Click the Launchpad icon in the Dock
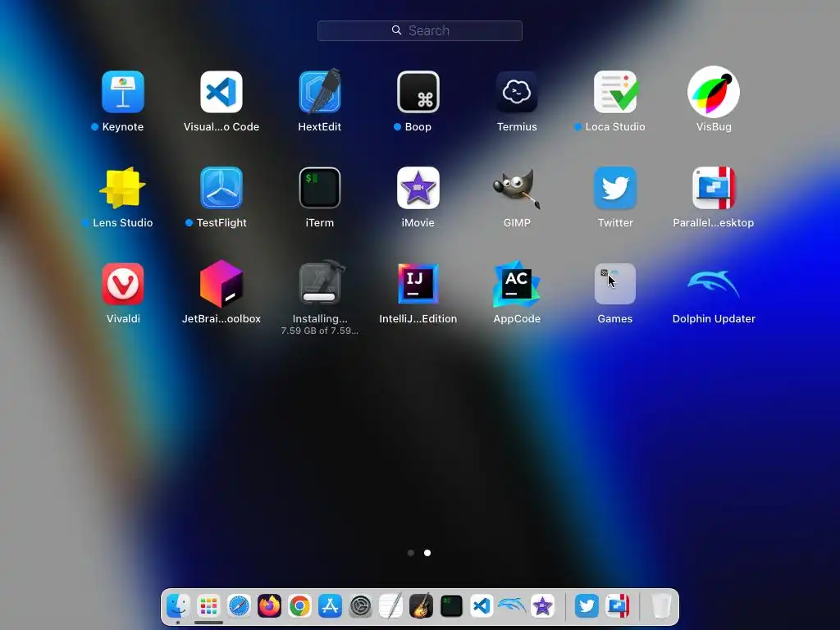 pyautogui.click(x=208, y=606)
